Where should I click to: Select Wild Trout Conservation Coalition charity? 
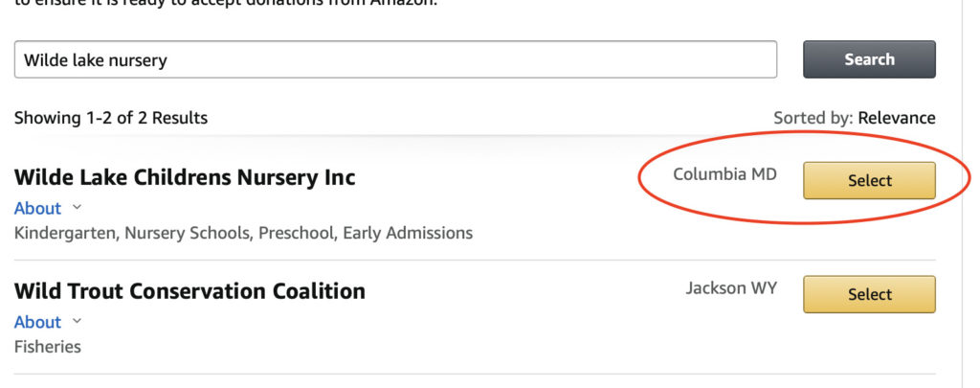[x=869, y=294]
